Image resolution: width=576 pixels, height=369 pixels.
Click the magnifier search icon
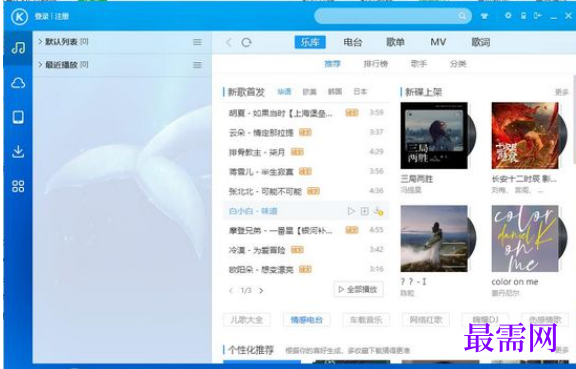click(x=462, y=16)
